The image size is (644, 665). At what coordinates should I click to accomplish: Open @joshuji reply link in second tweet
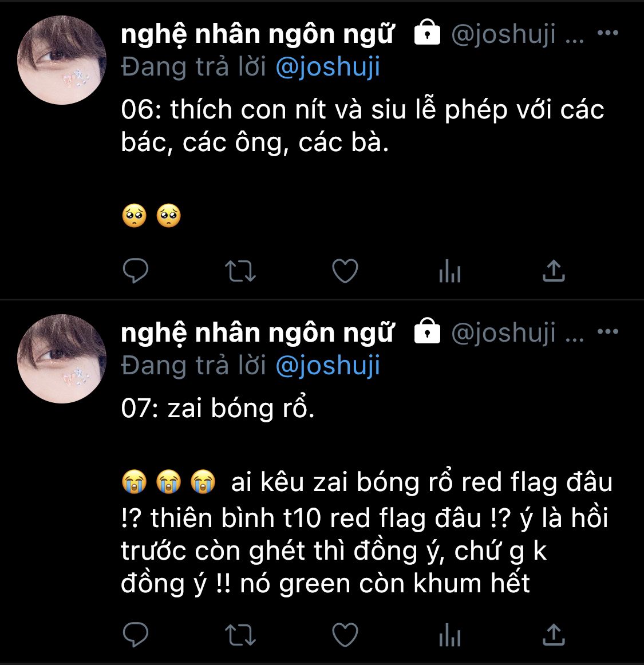coord(327,366)
